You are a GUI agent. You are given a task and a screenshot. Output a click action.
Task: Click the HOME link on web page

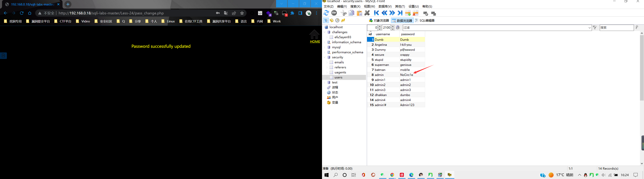point(315,42)
